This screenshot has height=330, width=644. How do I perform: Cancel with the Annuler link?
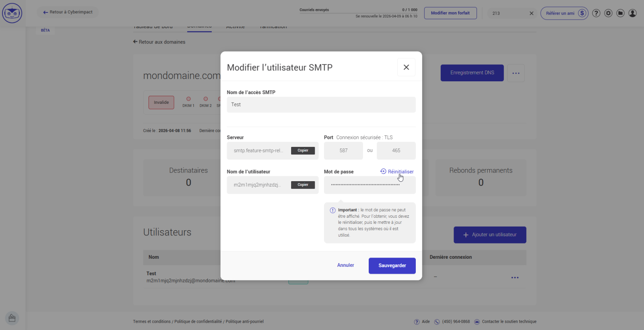coord(345,265)
